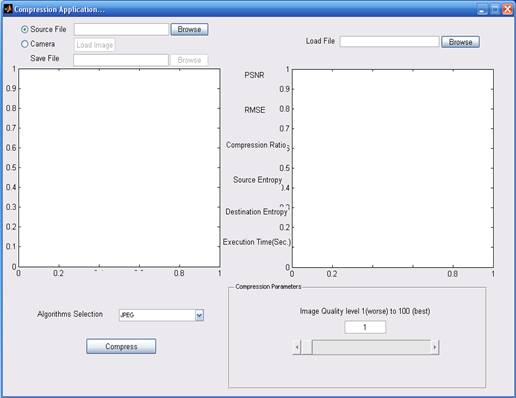Click the Load File label
Viewport: 516px width, 398px height.
click(x=320, y=41)
